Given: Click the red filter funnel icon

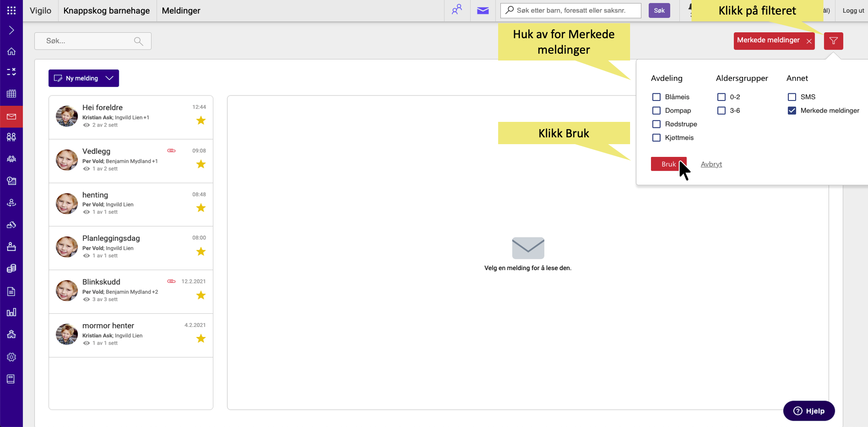Looking at the screenshot, I should [833, 41].
